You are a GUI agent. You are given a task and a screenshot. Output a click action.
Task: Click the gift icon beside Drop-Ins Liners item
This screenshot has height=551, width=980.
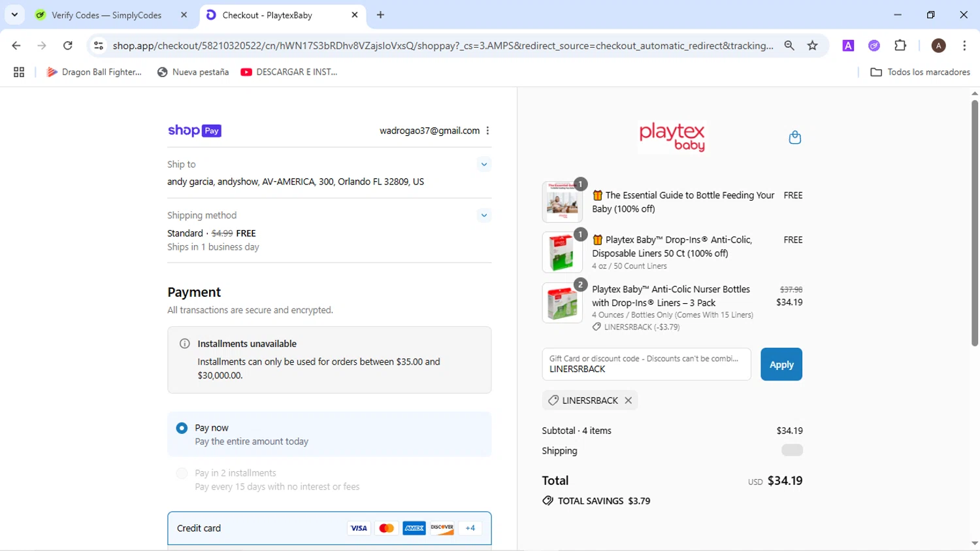(x=597, y=240)
